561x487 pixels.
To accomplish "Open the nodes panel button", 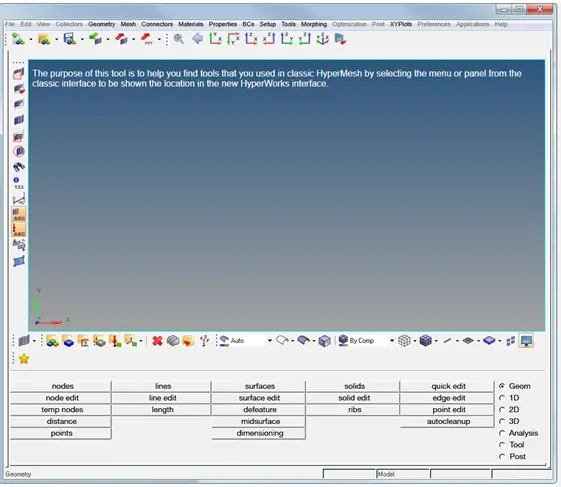I will [x=61, y=386].
